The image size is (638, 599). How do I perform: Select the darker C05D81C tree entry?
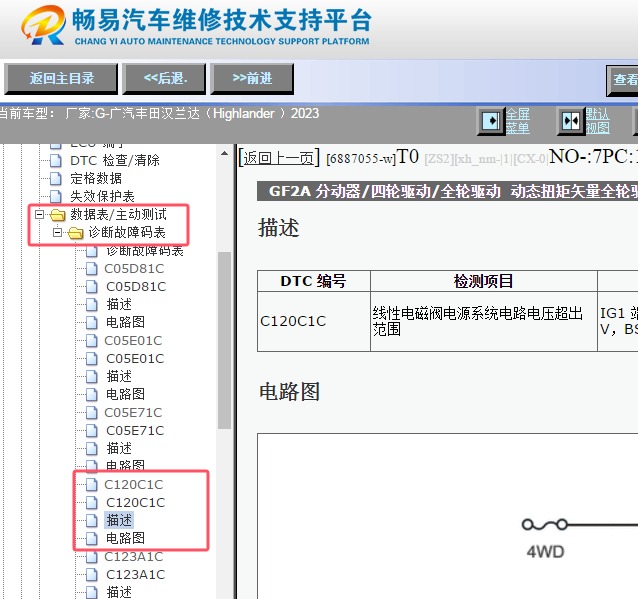136,287
